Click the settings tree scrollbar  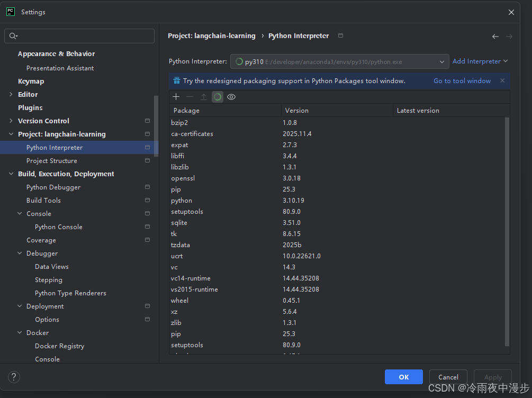(156, 126)
